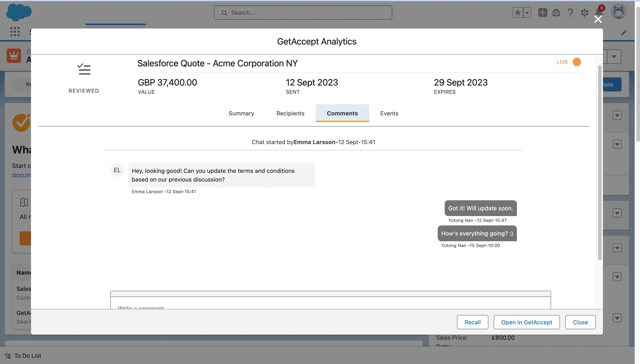Click Chat started by Emma Larsson header

pyautogui.click(x=313, y=142)
